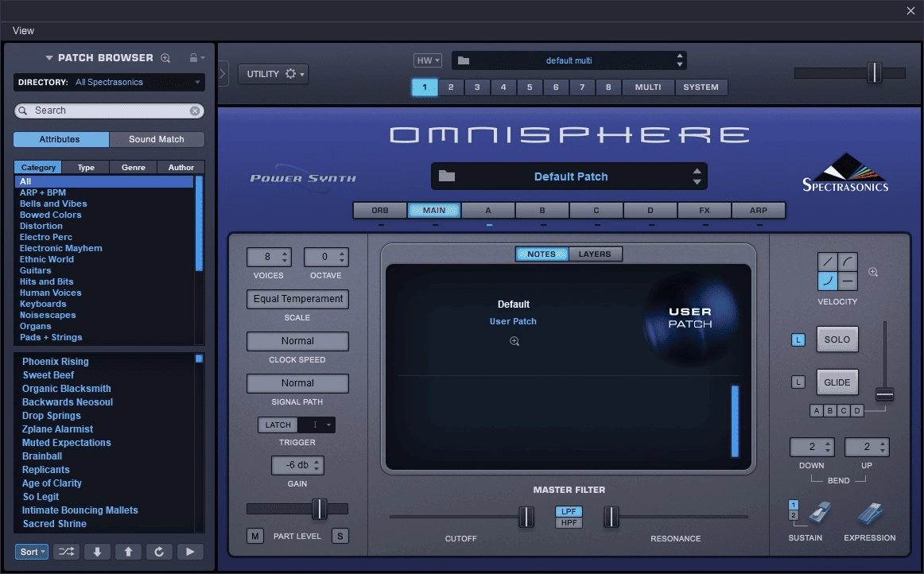Click the GLIDE button
This screenshot has height=574, width=924.
pyautogui.click(x=837, y=382)
